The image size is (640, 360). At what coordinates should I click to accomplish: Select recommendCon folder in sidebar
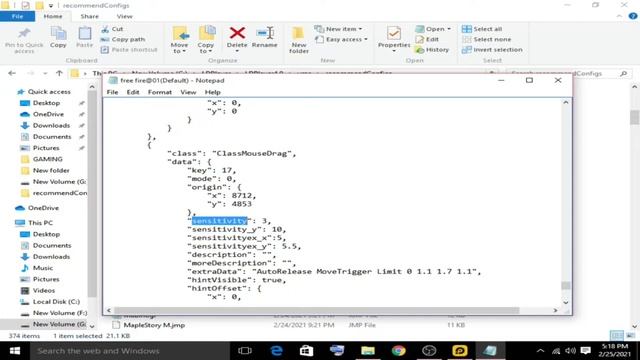coord(54,193)
